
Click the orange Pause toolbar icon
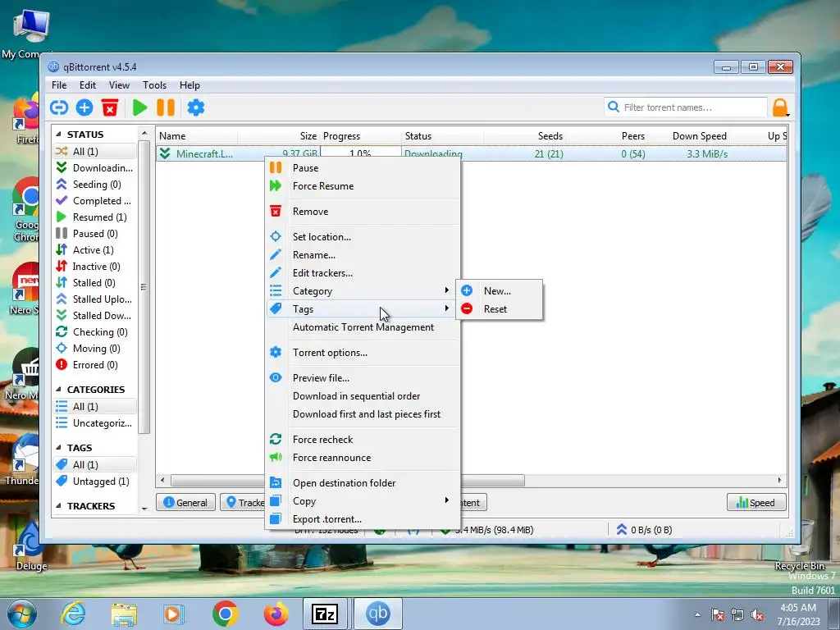(x=166, y=107)
